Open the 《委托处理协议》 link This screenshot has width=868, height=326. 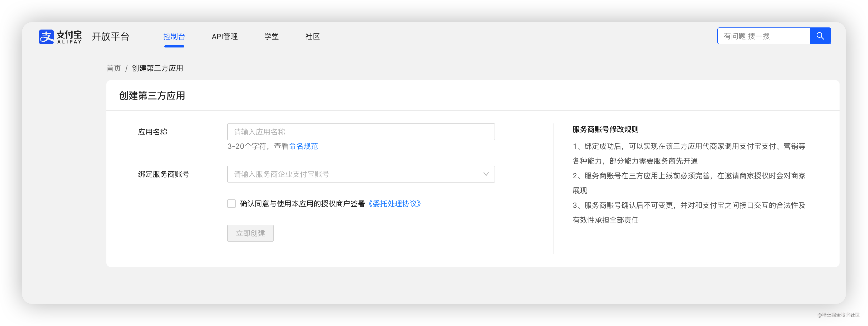coord(394,204)
